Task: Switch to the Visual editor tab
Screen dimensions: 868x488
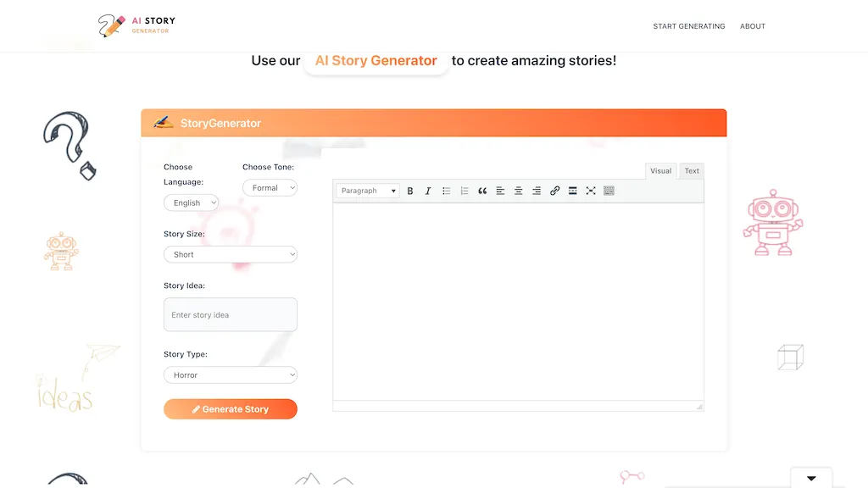Action: pyautogui.click(x=660, y=171)
